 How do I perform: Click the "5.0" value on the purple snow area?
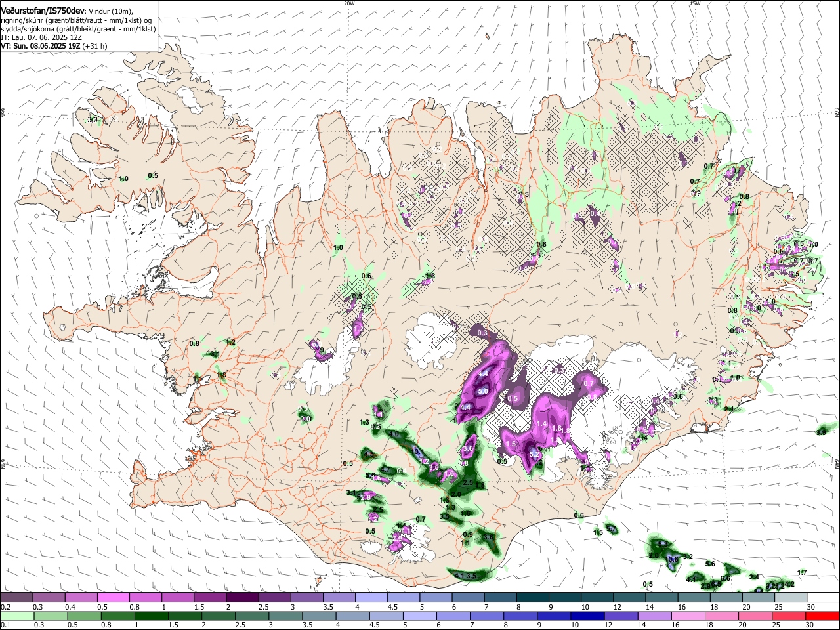tap(484, 391)
